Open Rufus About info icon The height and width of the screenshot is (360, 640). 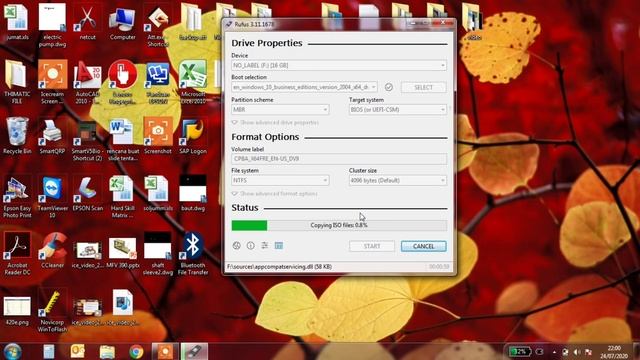(x=251, y=246)
